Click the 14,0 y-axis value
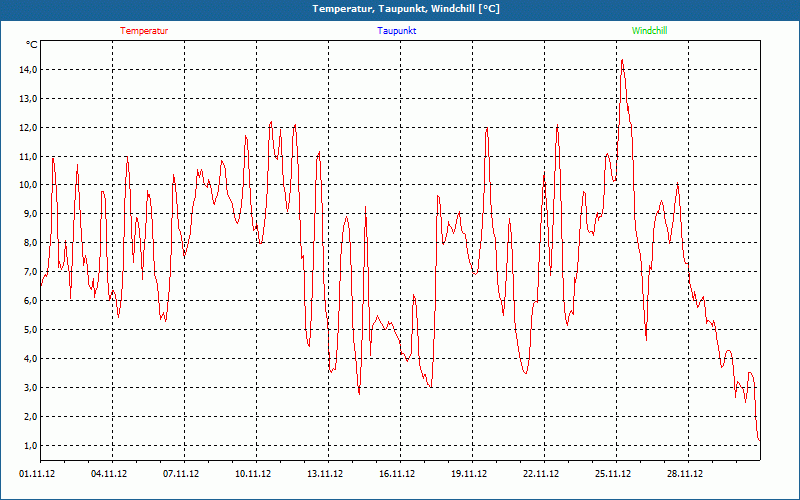 (x=28, y=70)
